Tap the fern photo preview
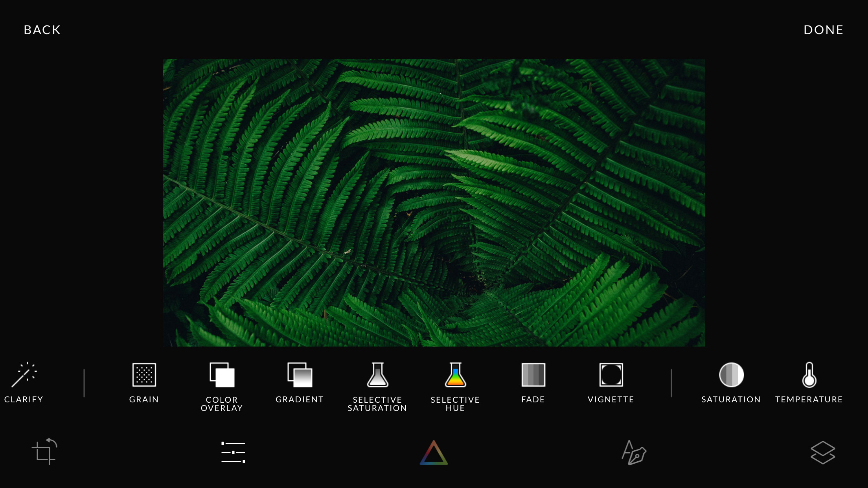The width and height of the screenshot is (868, 488). pos(434,203)
